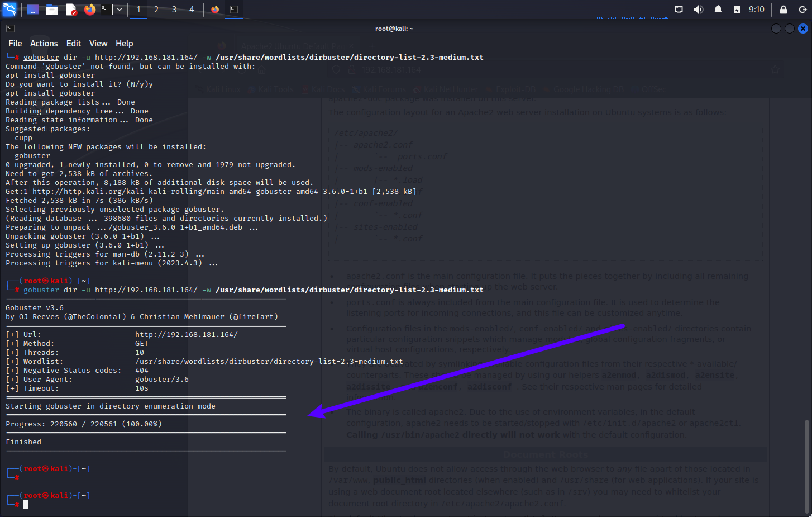The image size is (812, 517).
Task: Click 'Command 'gobuster' not found' message line
Action: tap(130, 67)
